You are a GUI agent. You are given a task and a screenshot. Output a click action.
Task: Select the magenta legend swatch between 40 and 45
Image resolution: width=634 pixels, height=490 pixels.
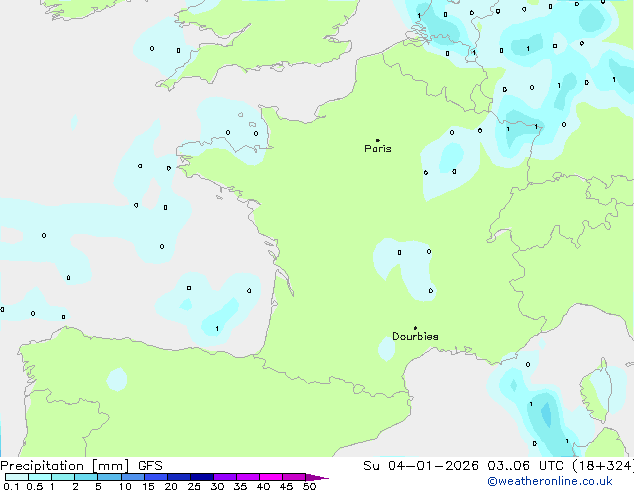click(x=271, y=477)
